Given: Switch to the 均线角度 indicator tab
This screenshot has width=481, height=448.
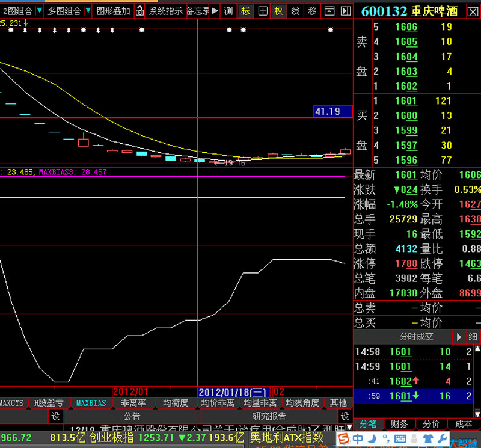Looking at the screenshot, I should click(303, 403).
